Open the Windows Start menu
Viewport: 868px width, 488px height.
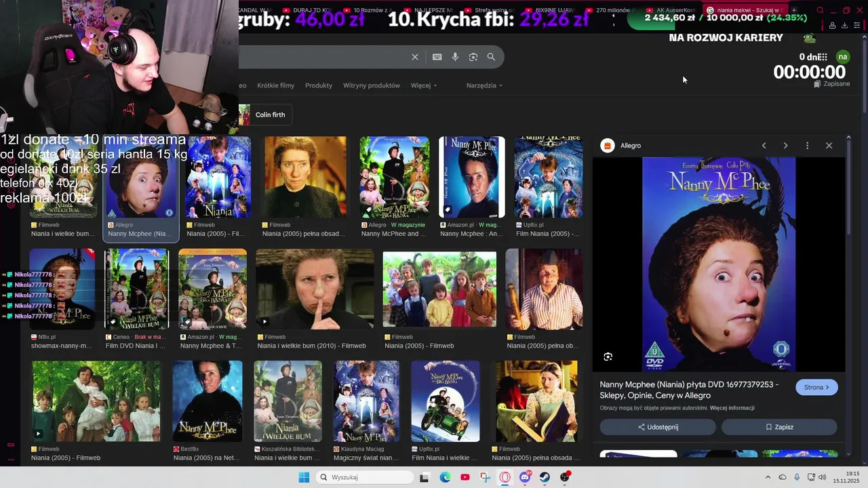[x=304, y=477]
